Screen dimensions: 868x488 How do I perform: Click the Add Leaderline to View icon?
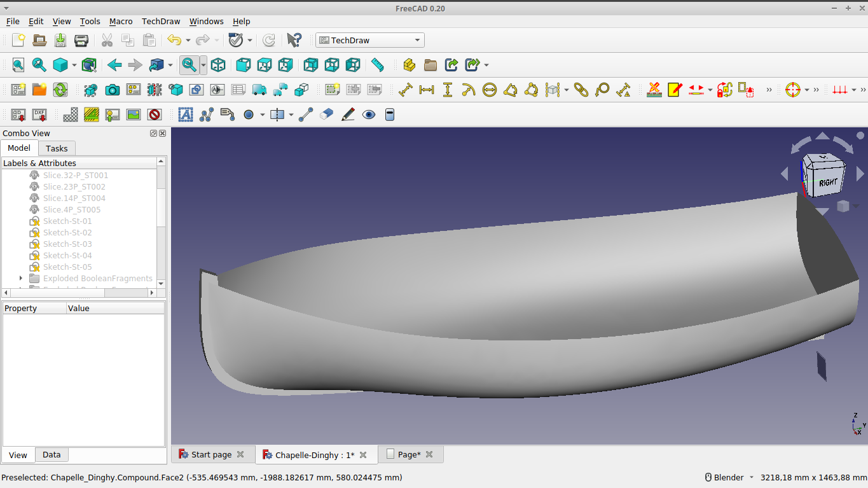[207, 115]
